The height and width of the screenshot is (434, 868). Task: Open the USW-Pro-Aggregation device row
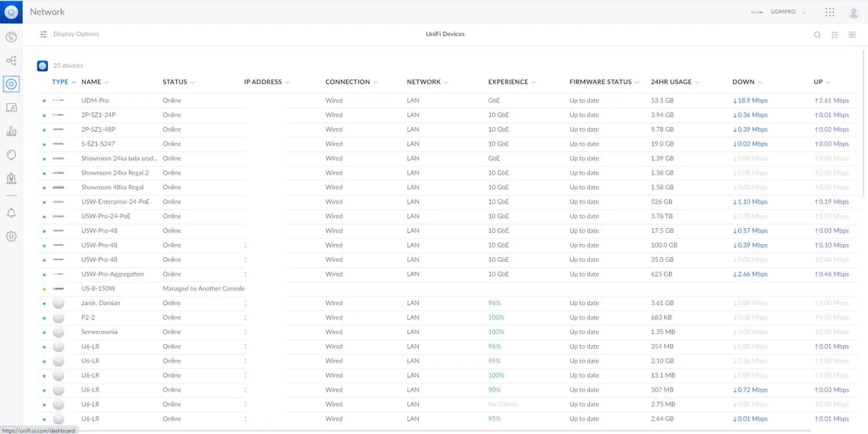click(x=112, y=274)
